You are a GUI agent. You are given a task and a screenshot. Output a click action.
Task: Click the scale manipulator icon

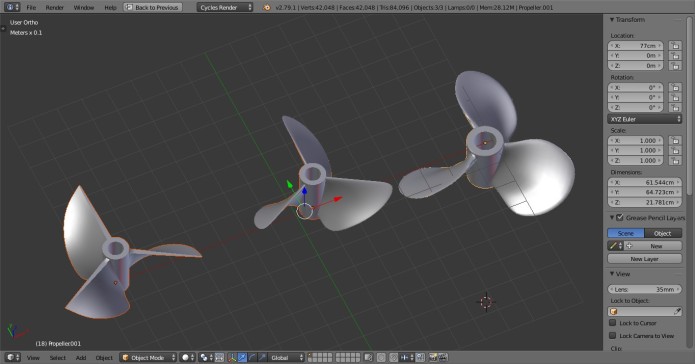tap(262, 357)
